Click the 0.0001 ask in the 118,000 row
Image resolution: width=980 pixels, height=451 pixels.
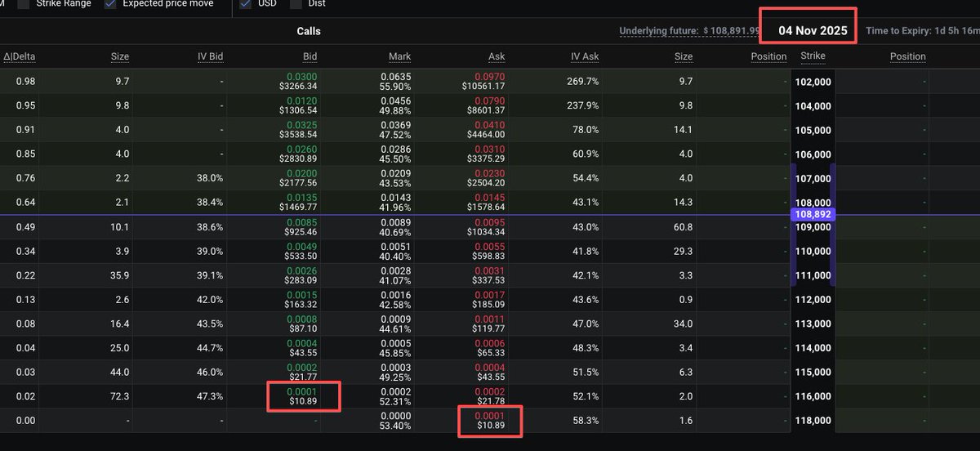click(491, 420)
